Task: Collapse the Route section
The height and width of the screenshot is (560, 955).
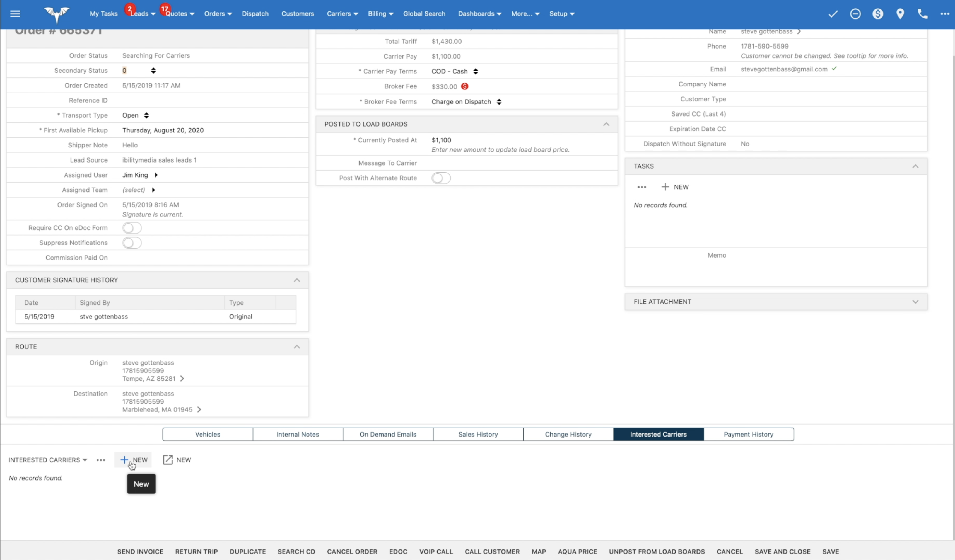Action: coord(297,347)
